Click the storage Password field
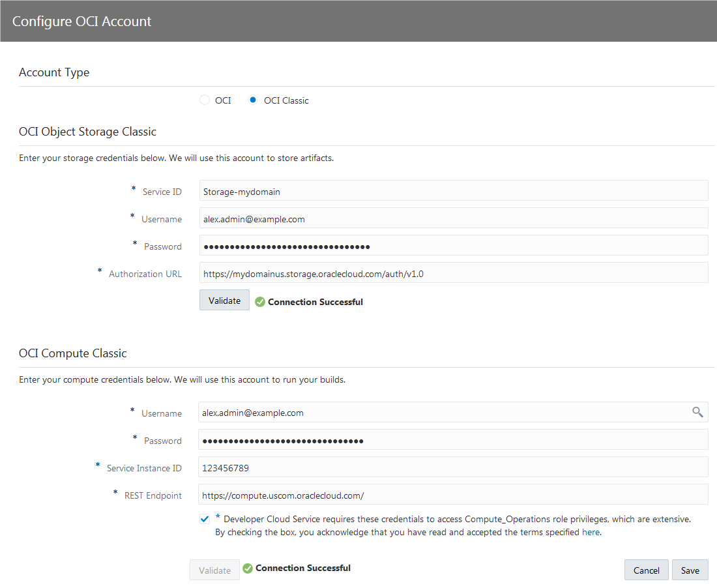 (453, 246)
